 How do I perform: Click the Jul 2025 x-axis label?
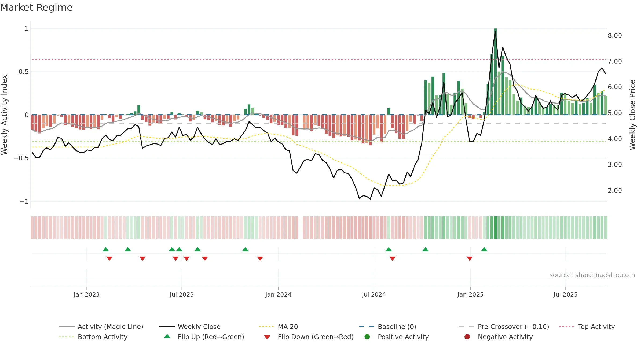[565, 294]
